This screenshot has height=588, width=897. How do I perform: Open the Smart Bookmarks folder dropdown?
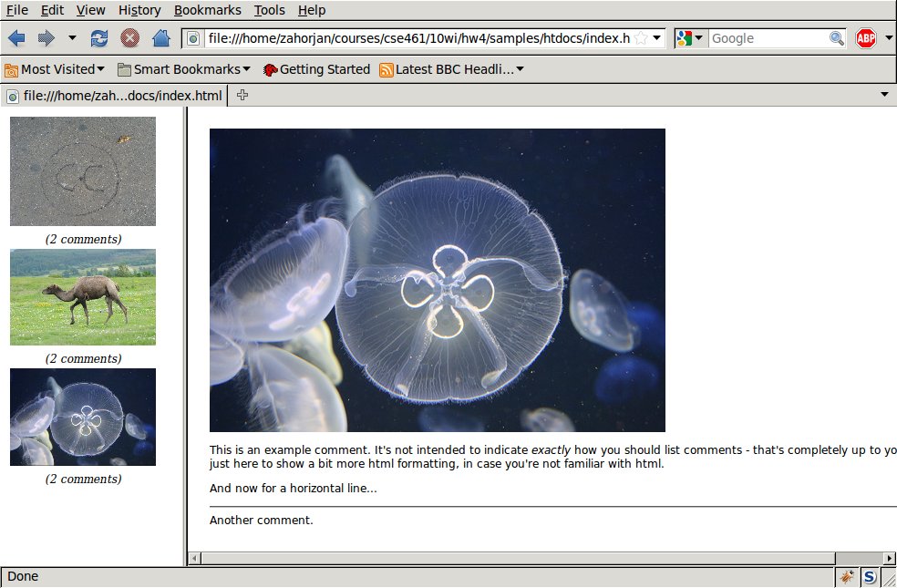click(183, 69)
